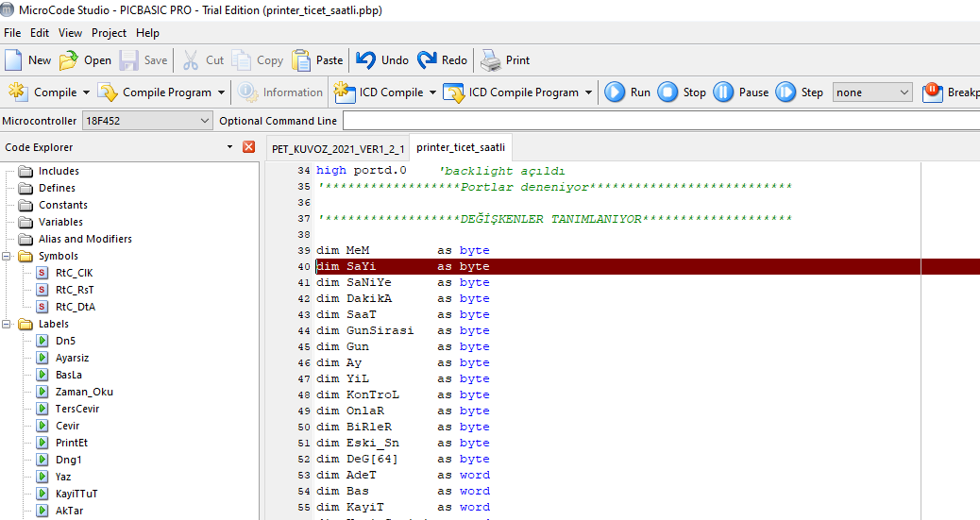Jump to the PrintEt label
This screenshot has height=520, width=980.
[x=71, y=443]
